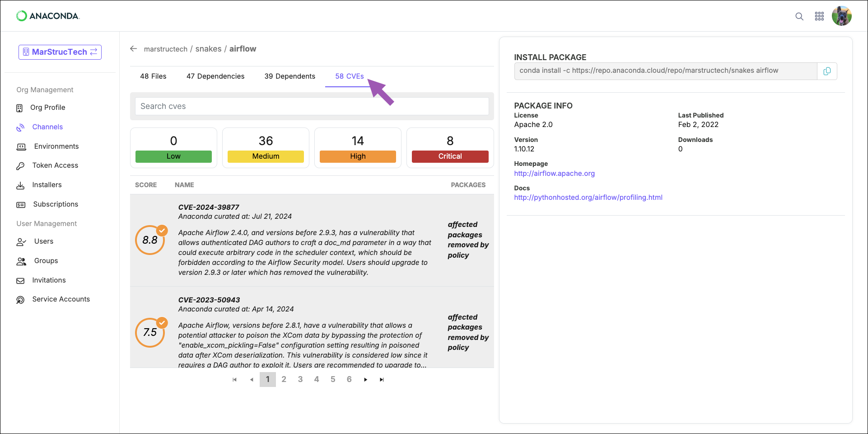Click the Org Profile building icon
868x434 pixels.
[x=19, y=108]
